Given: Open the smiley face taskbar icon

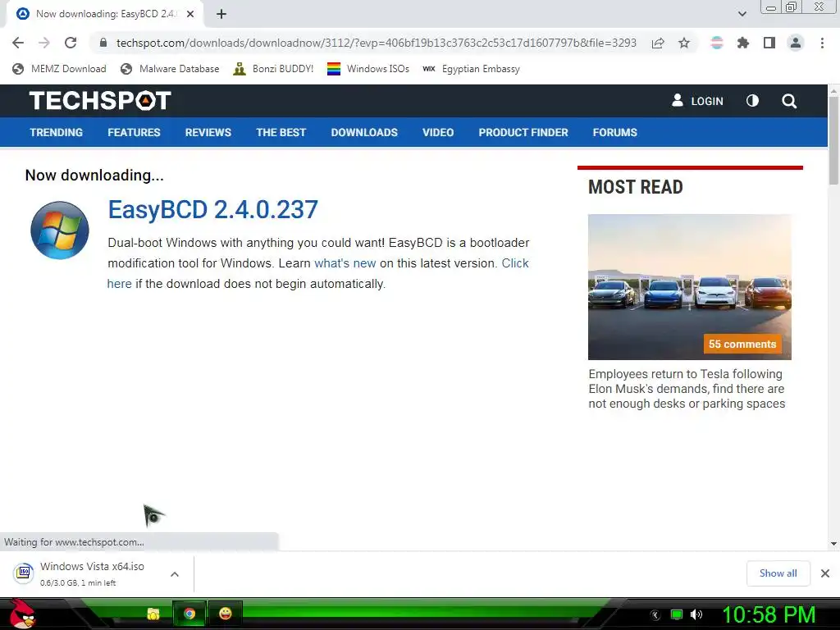Looking at the screenshot, I should tap(225, 614).
